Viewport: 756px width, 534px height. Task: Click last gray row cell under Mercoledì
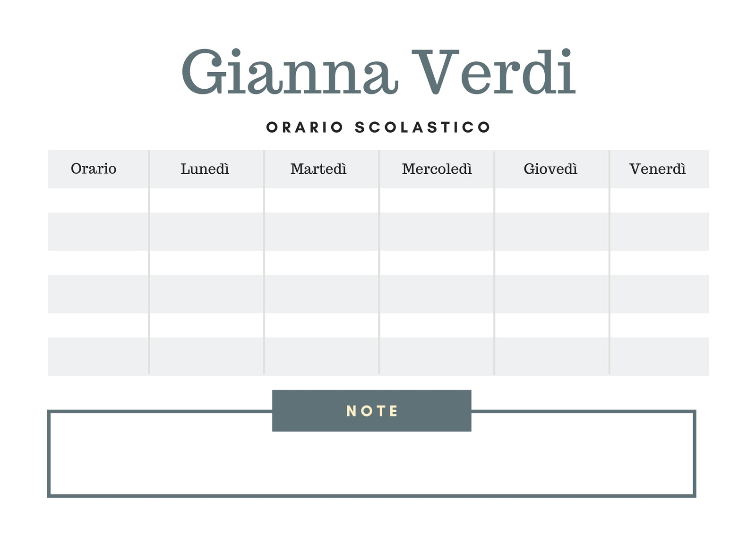click(x=437, y=356)
